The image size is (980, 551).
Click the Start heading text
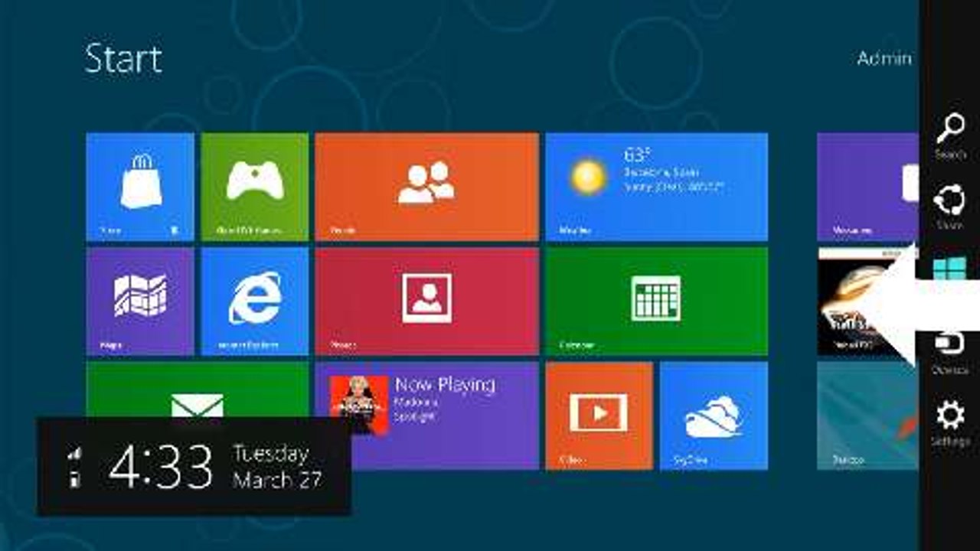[x=123, y=58]
